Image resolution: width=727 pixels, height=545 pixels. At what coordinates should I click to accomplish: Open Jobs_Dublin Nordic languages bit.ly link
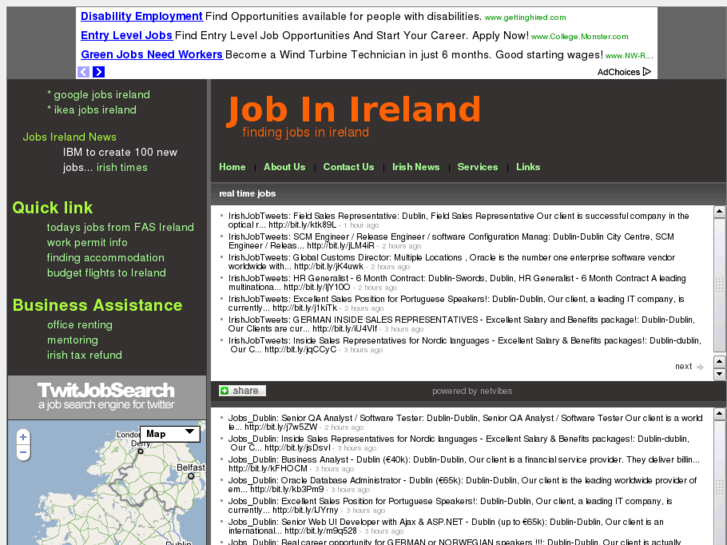[x=298, y=448]
